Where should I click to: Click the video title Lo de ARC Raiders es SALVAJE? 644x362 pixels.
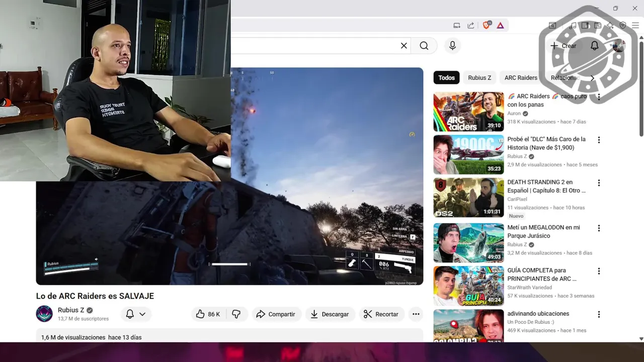pyautogui.click(x=95, y=296)
